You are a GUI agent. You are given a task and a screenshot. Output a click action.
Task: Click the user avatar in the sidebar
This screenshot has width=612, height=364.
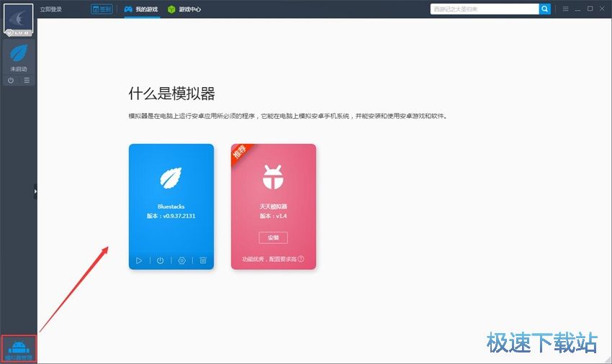pos(18,18)
